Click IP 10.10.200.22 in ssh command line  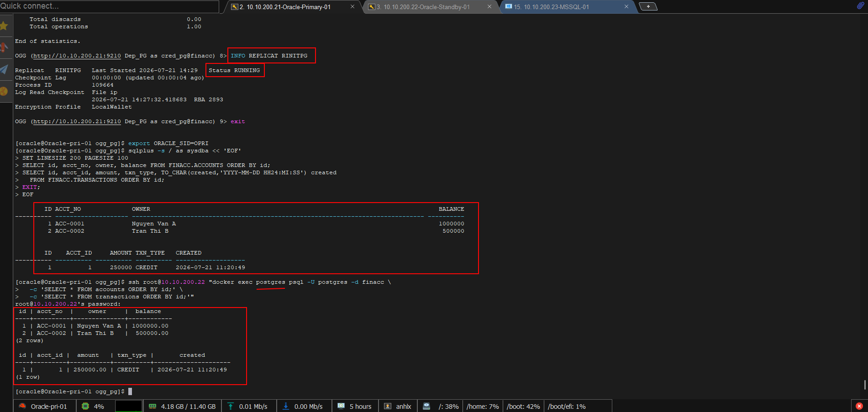(183, 282)
